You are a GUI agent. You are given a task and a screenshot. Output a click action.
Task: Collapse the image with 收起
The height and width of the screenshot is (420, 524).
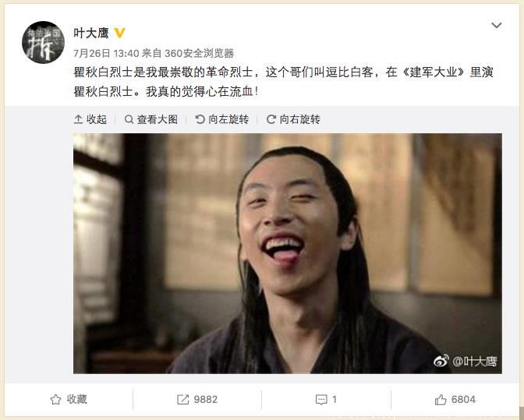pyautogui.click(x=90, y=119)
